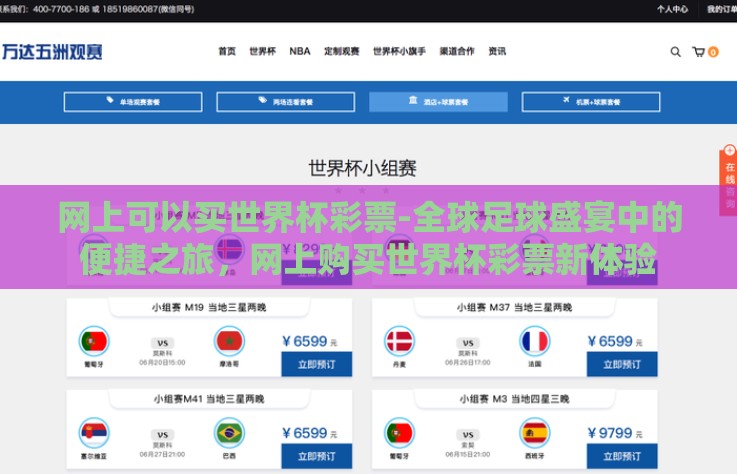
Task: Click 立即预订 for the M3 match
Action: pos(622,456)
